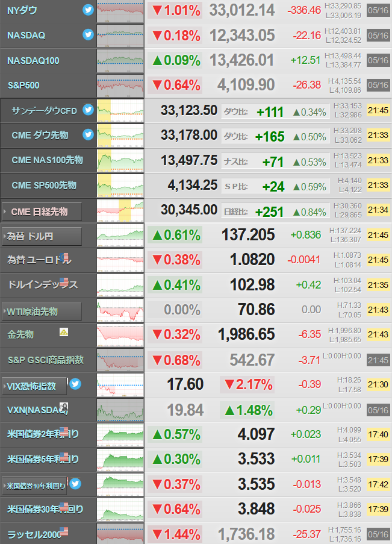Open the NASDAQ100 index link

(33, 61)
